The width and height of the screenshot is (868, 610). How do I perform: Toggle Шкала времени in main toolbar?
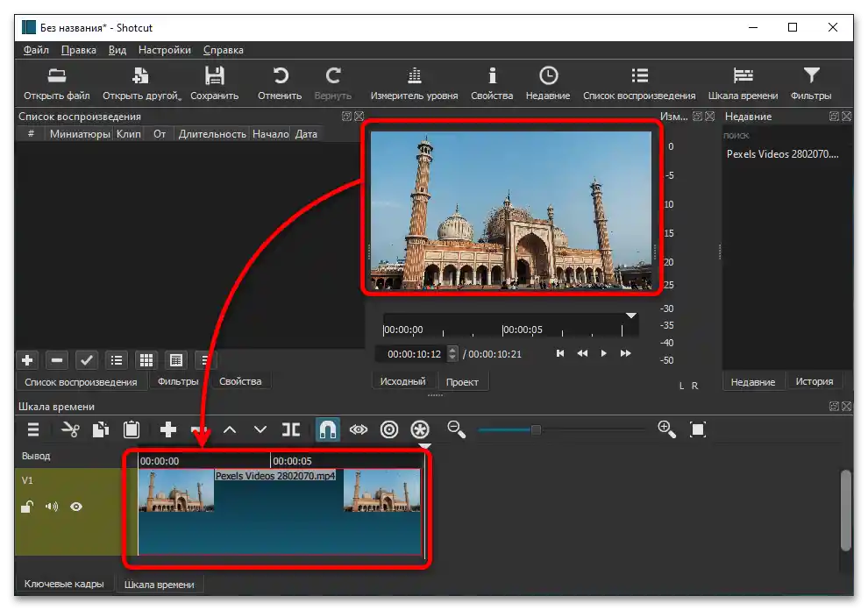click(x=743, y=83)
